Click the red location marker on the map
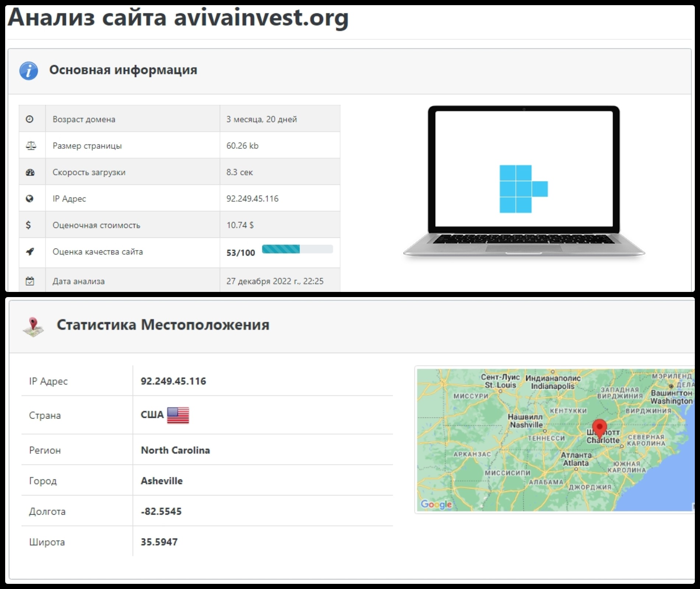The image size is (700, 589). pyautogui.click(x=599, y=428)
